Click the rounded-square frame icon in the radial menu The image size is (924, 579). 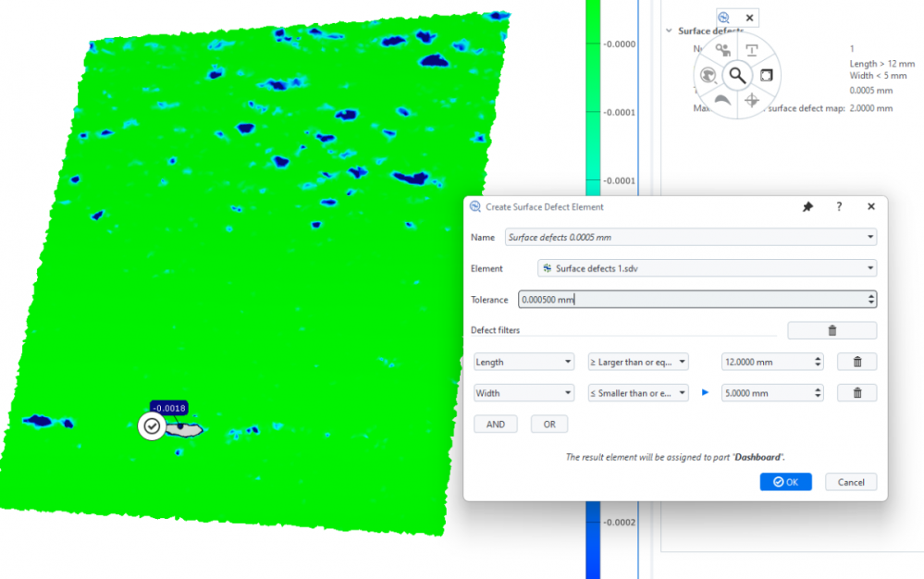[766, 75]
